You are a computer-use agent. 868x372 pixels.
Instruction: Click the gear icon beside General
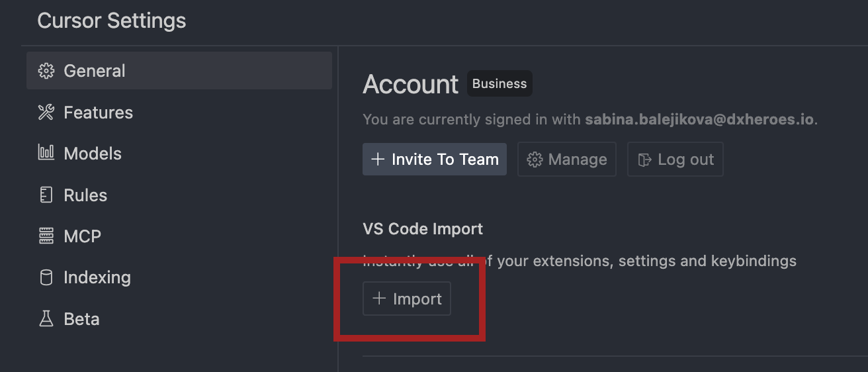pos(46,71)
